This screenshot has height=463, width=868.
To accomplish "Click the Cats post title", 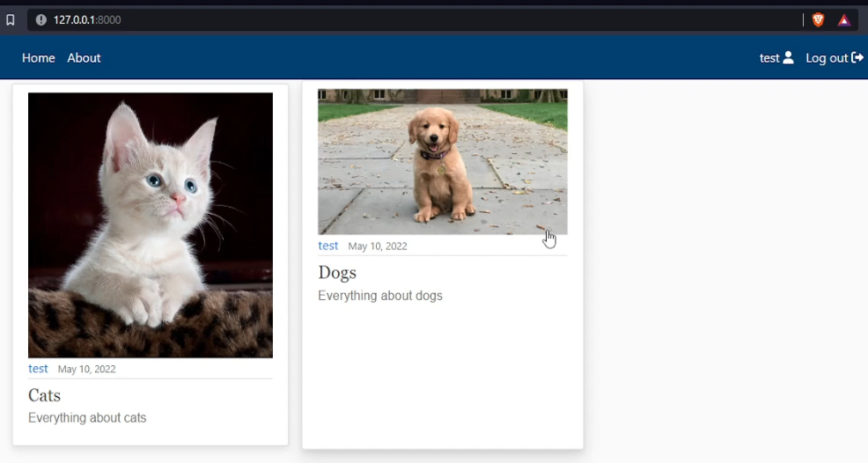I will coord(44,395).
